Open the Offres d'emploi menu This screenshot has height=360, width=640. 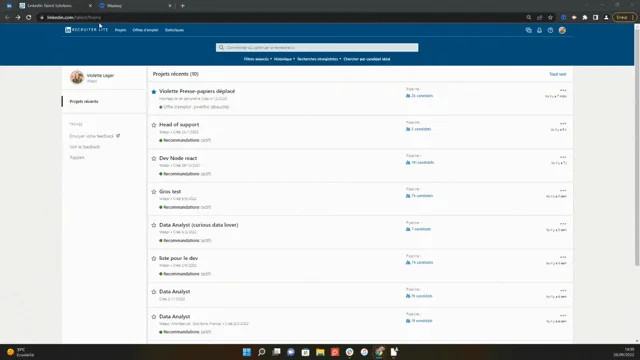click(145, 30)
